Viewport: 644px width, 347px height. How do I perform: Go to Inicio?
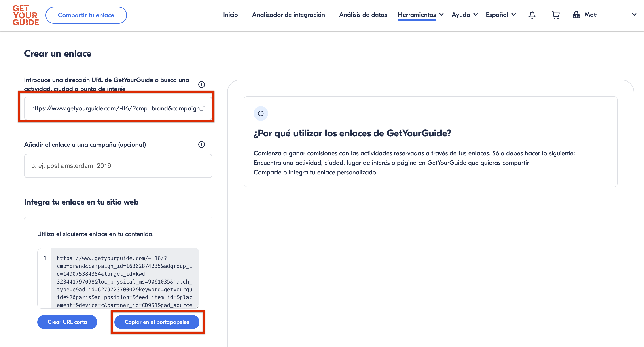pyautogui.click(x=230, y=15)
